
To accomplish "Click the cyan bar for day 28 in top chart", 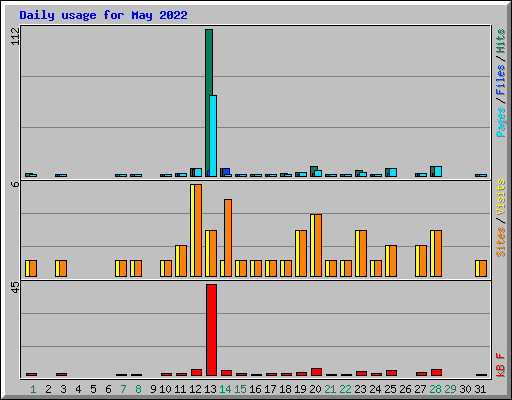I will click(438, 172).
